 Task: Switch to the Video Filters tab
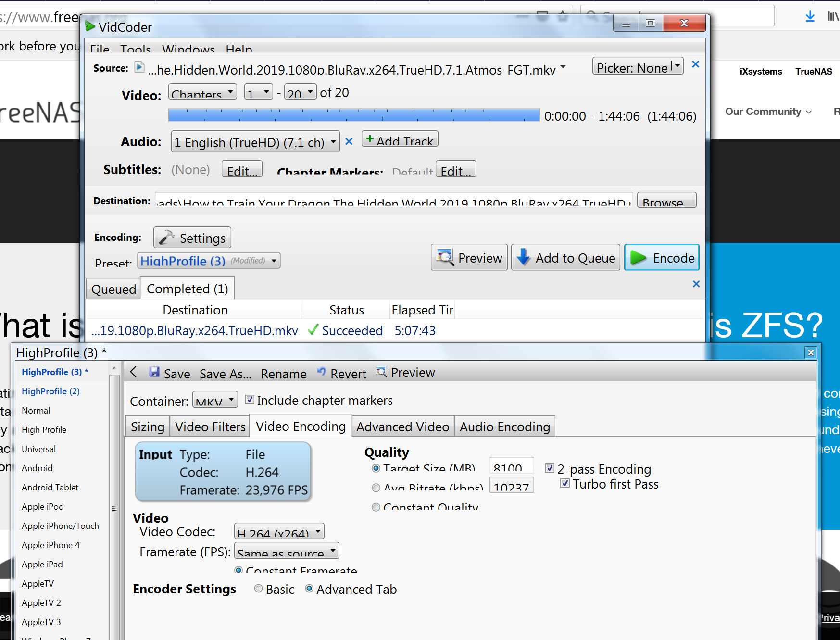coord(210,427)
